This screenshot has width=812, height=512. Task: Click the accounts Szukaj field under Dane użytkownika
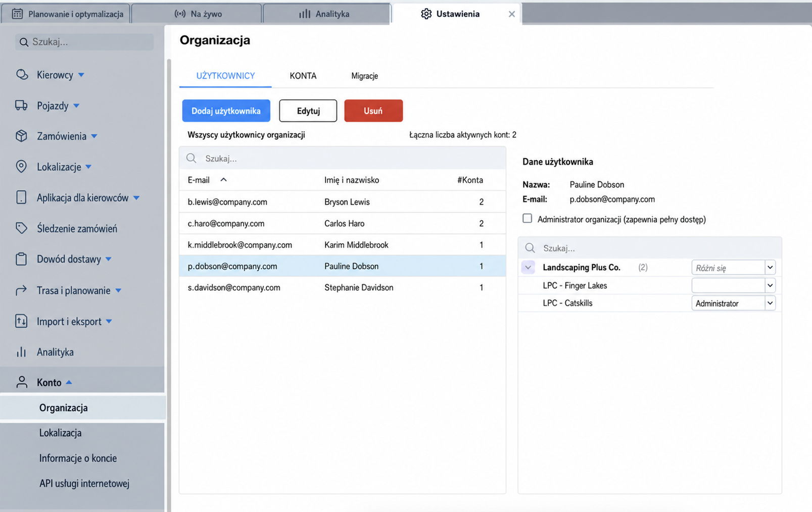coord(650,248)
